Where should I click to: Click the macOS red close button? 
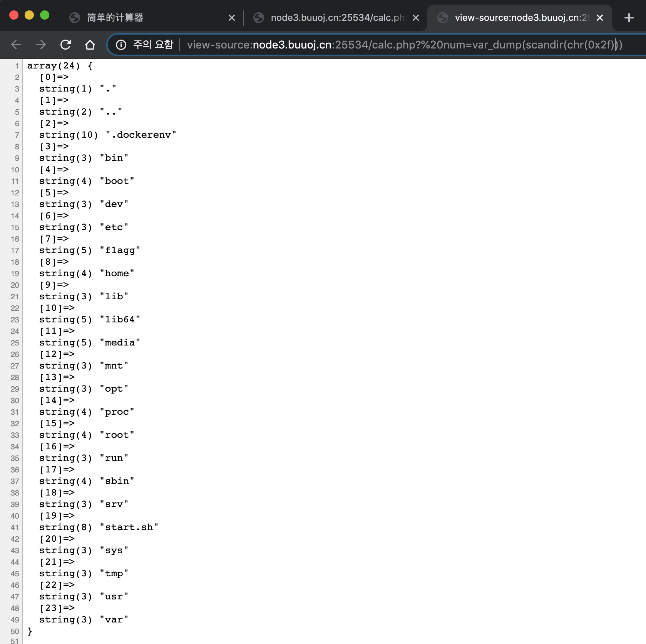tap(14, 15)
